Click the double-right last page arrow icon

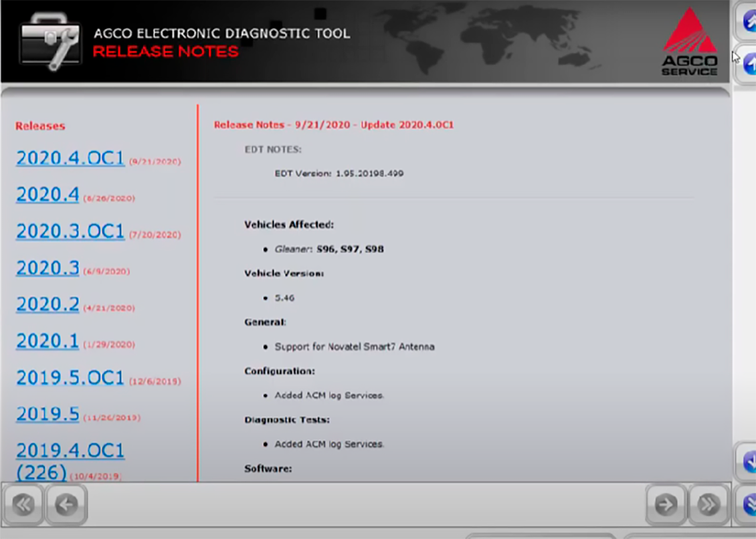708,505
